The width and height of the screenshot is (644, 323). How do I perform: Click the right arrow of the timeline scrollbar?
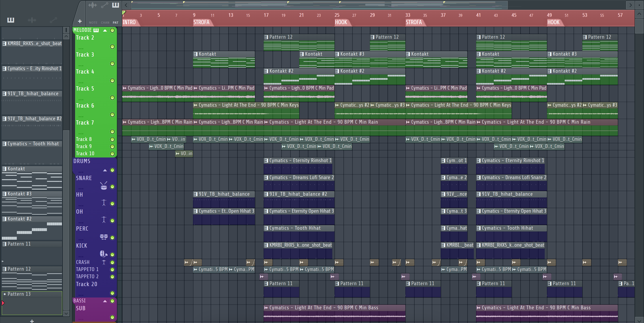(631, 5)
